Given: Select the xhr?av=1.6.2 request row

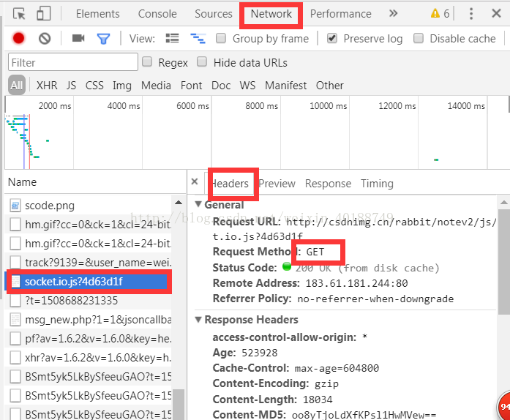Looking at the screenshot, I should click(88, 358).
